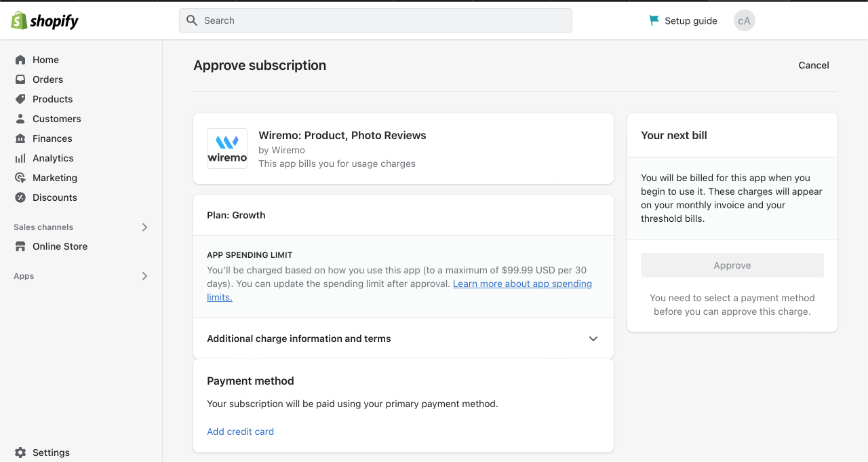The width and height of the screenshot is (868, 462).
Task: Click the Discounts badge icon
Action: coord(20,197)
